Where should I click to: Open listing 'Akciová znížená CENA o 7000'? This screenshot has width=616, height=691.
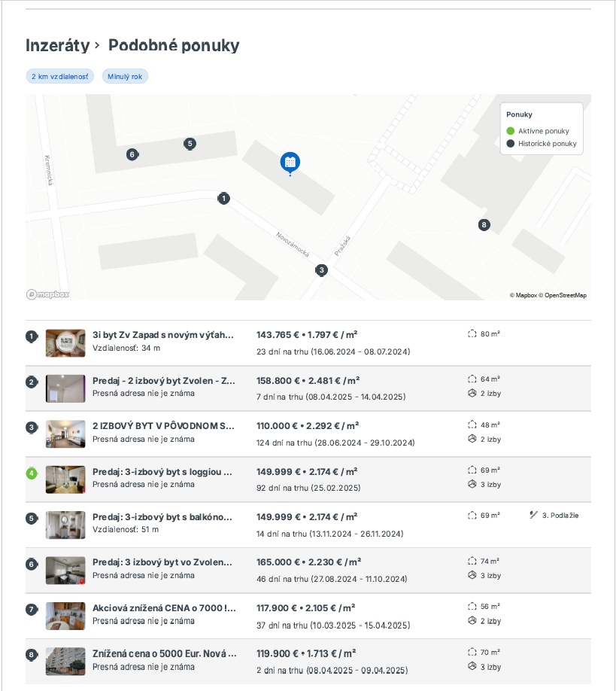point(164,608)
